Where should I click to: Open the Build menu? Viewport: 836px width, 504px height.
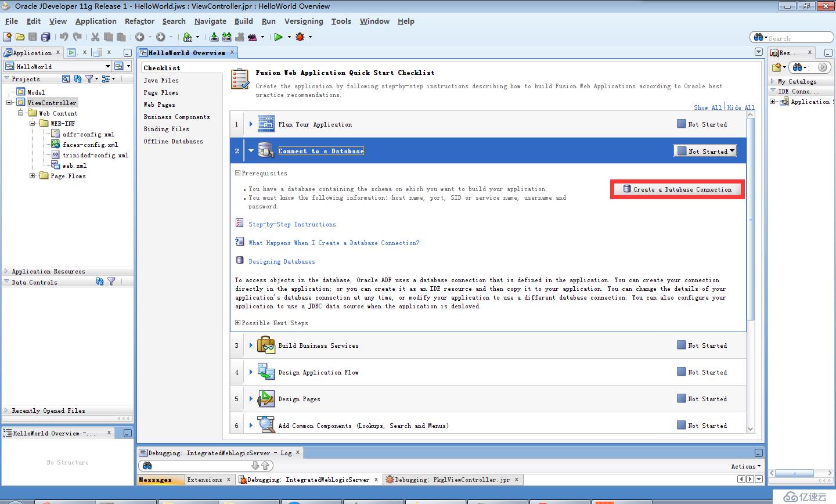pos(244,21)
